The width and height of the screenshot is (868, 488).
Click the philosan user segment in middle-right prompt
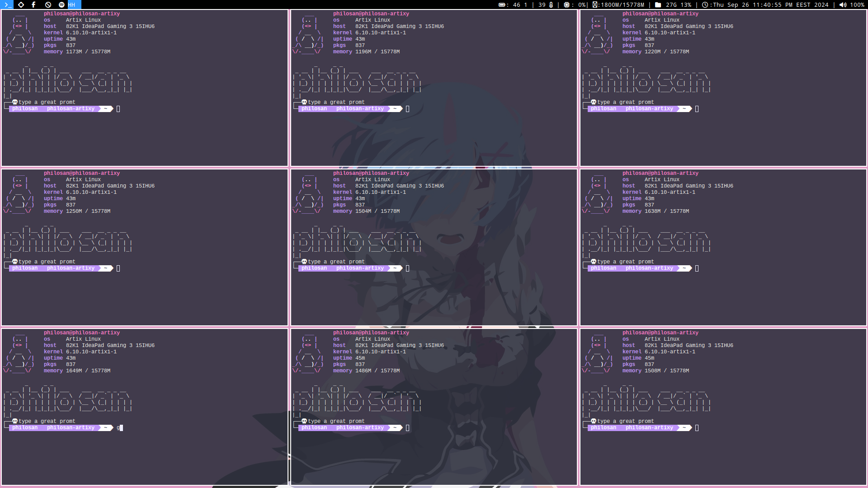(x=604, y=268)
